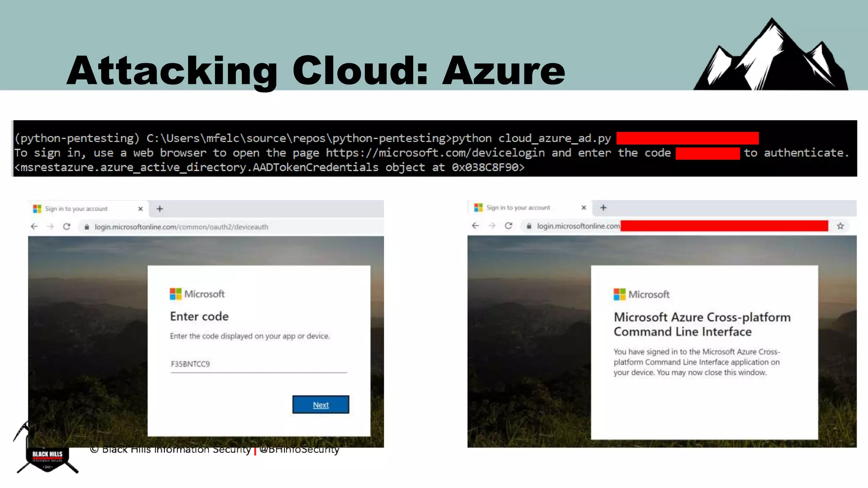868x488 pixels.
Task: Close 'Sign in to your account' tab in right browser
Action: (x=584, y=208)
